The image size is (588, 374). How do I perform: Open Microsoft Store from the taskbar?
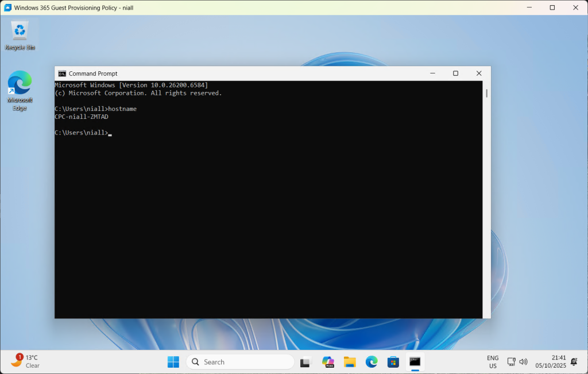[x=393, y=362]
